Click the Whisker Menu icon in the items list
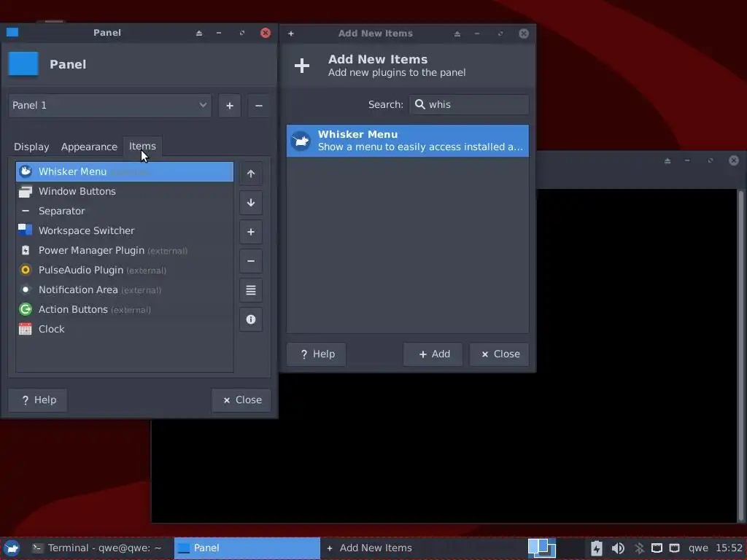Screen dimensions: 747x560 [26, 171]
